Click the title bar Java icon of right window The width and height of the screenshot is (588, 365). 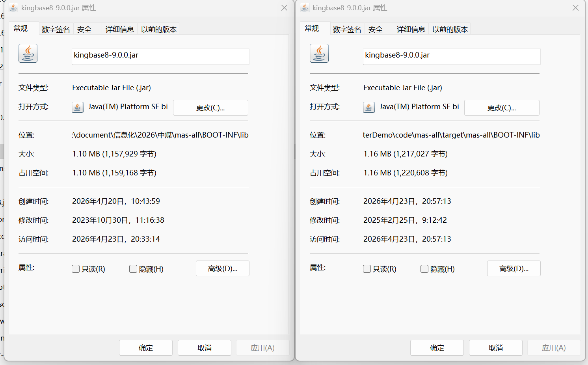305,8
